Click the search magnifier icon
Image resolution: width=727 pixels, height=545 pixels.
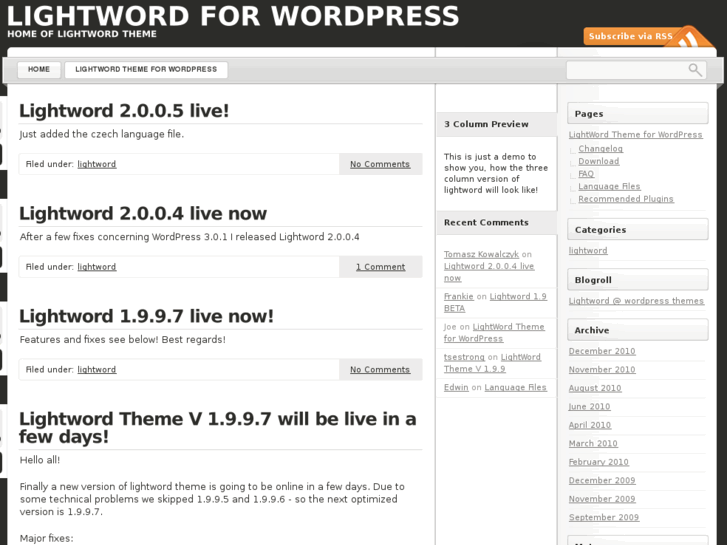pos(695,70)
